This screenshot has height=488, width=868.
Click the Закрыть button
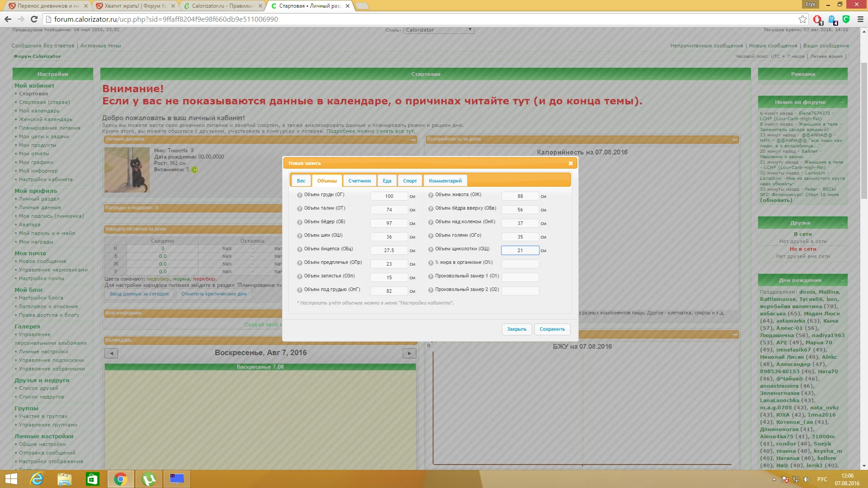[516, 329]
